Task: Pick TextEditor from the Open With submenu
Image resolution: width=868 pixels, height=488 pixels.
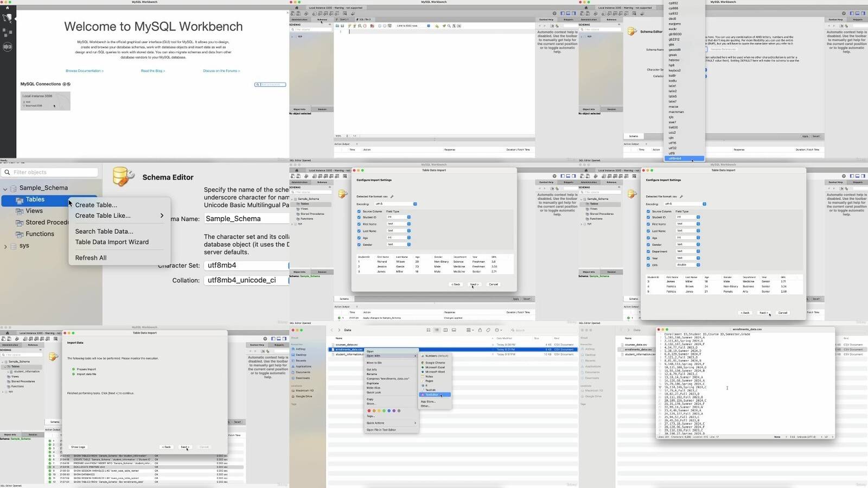Action: tap(435, 395)
